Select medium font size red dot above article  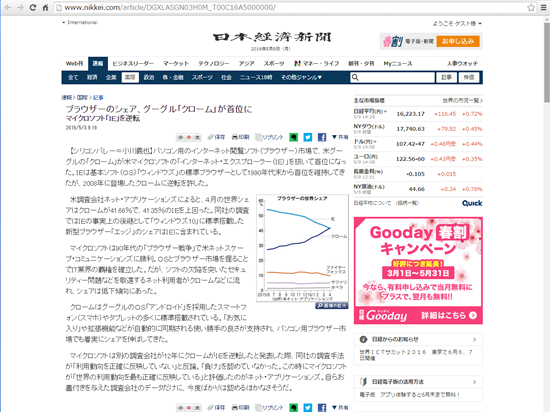click(x=189, y=137)
